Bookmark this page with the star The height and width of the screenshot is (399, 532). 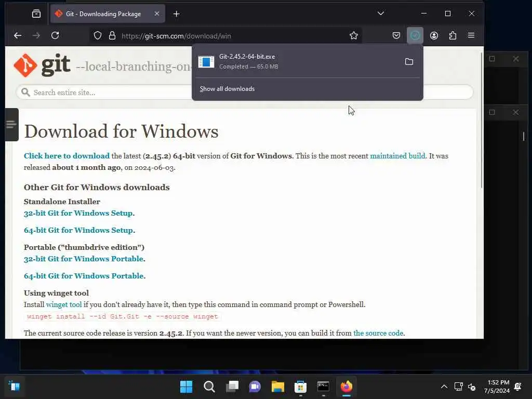click(353, 36)
